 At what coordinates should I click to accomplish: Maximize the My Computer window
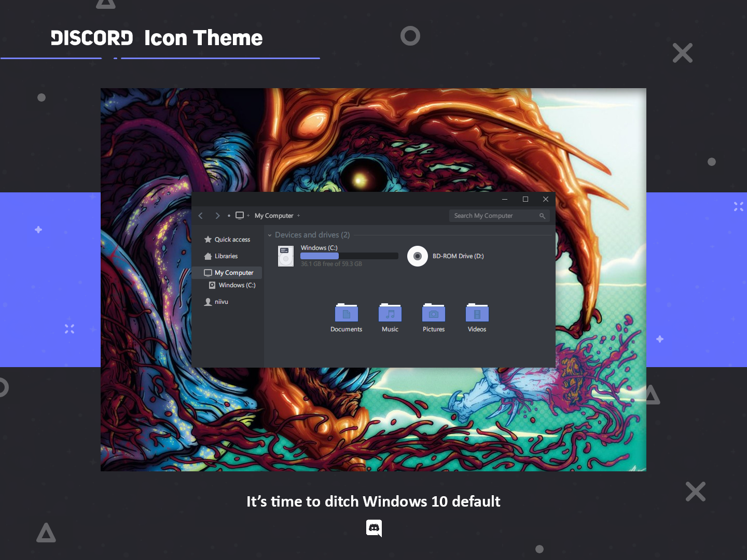(525, 199)
